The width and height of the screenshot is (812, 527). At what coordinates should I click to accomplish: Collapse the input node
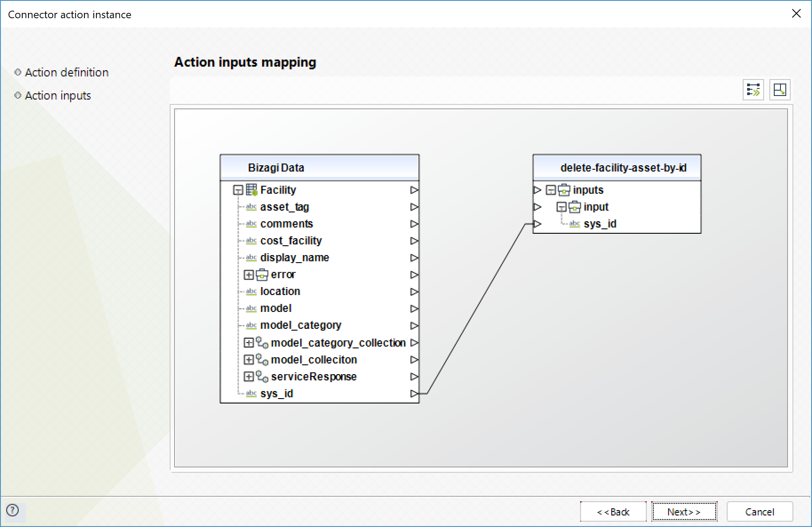tap(561, 207)
